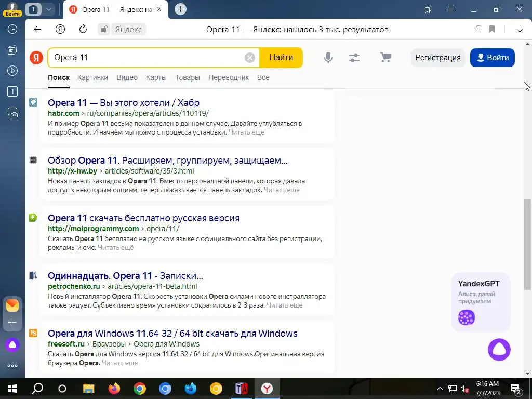The image size is (532, 399).
Task: Reload the page with refresh icon
Action: click(x=83, y=29)
